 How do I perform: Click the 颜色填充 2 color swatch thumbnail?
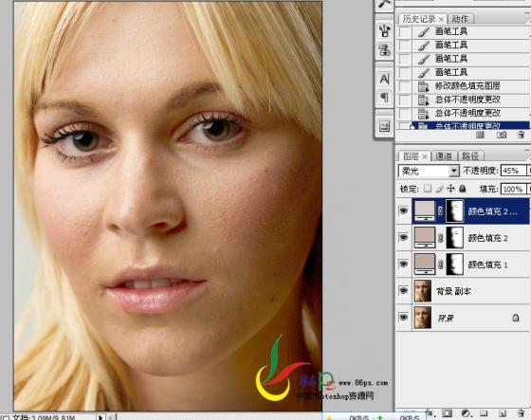425,237
